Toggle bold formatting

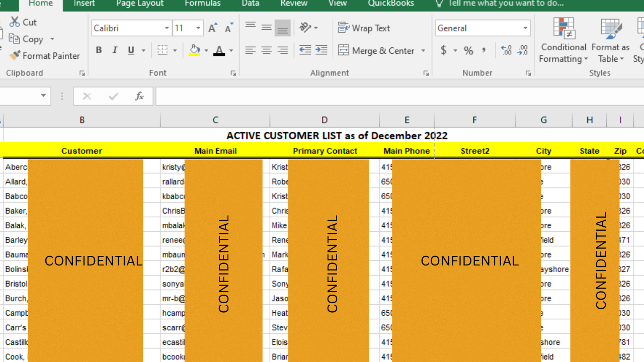click(x=99, y=50)
